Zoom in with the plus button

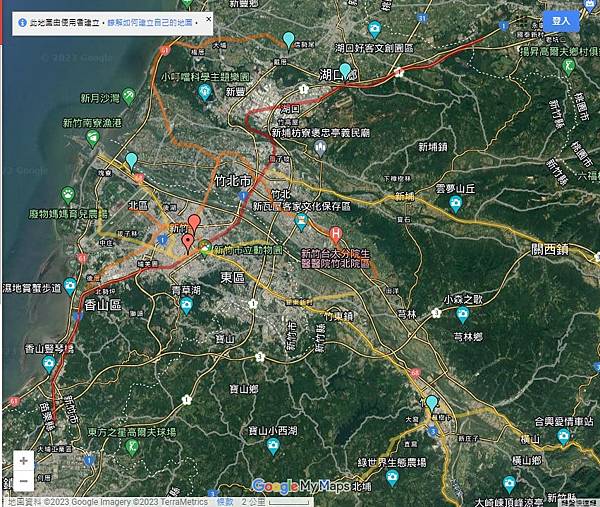point(23,461)
